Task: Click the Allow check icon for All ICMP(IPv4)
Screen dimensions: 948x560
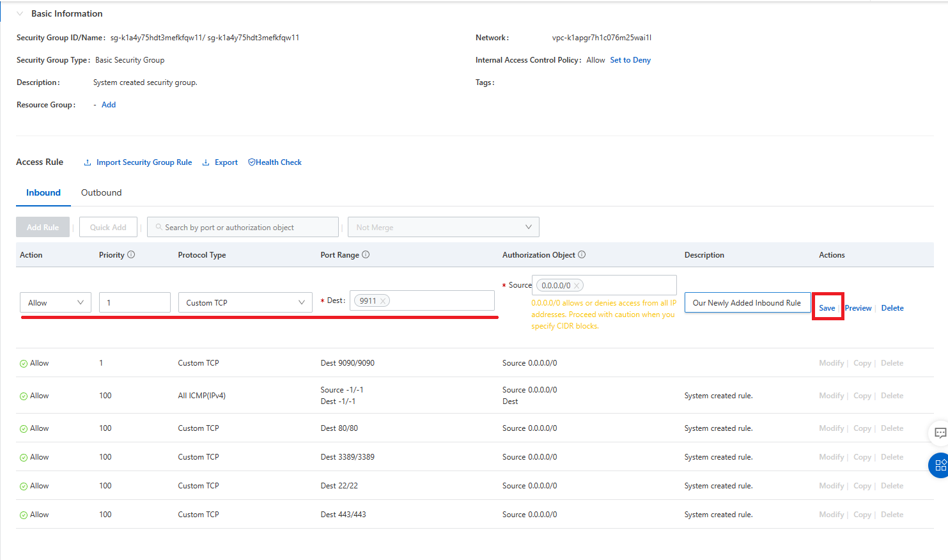Action: (x=24, y=396)
